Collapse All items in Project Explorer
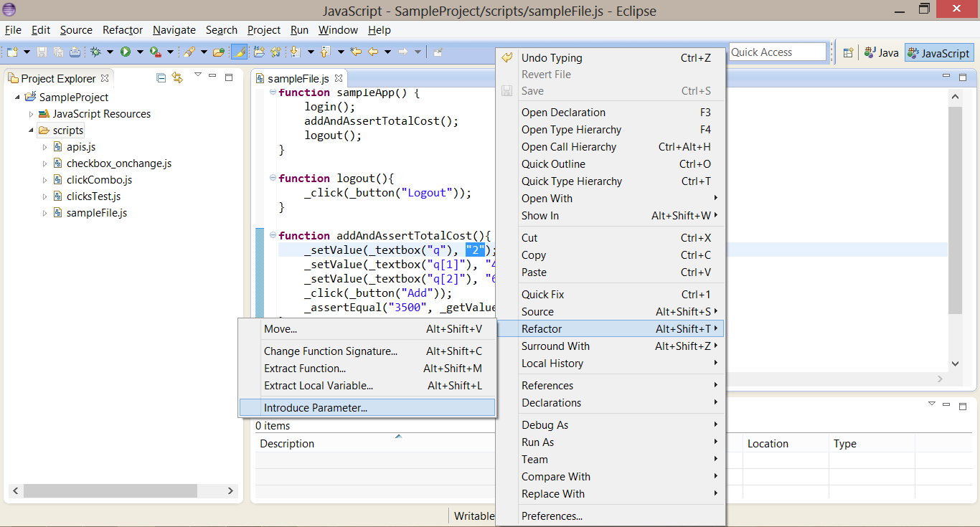Viewport: 980px width, 527px height. 161,77
